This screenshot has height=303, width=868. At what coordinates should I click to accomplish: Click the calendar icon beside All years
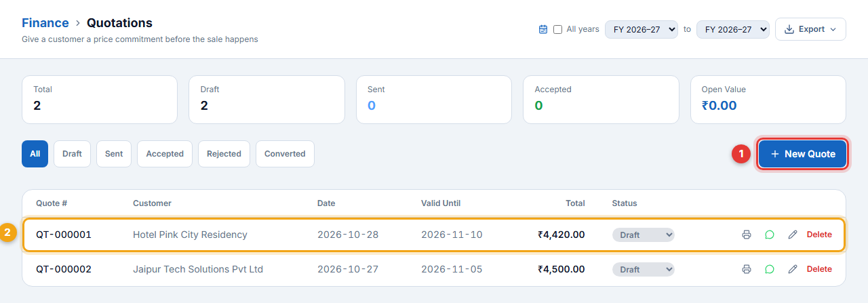click(x=543, y=29)
